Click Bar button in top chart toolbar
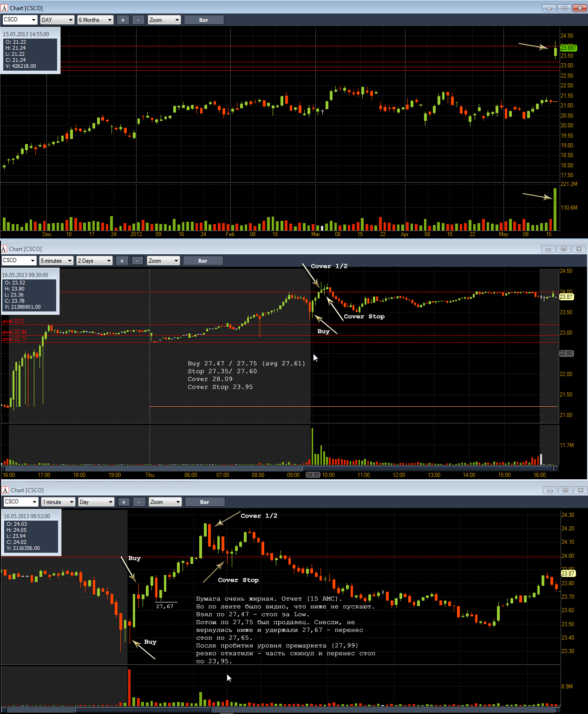 [204, 20]
